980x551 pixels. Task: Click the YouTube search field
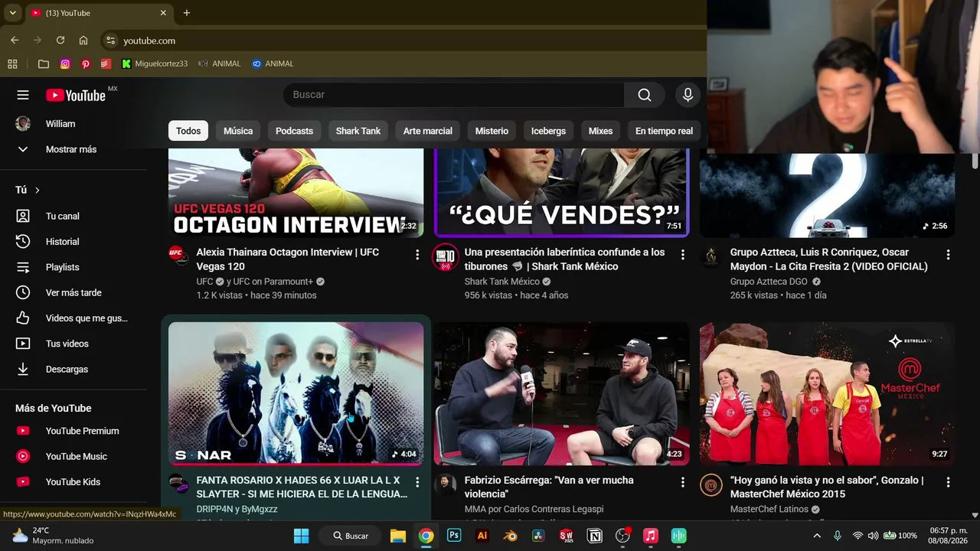pyautogui.click(x=453, y=95)
